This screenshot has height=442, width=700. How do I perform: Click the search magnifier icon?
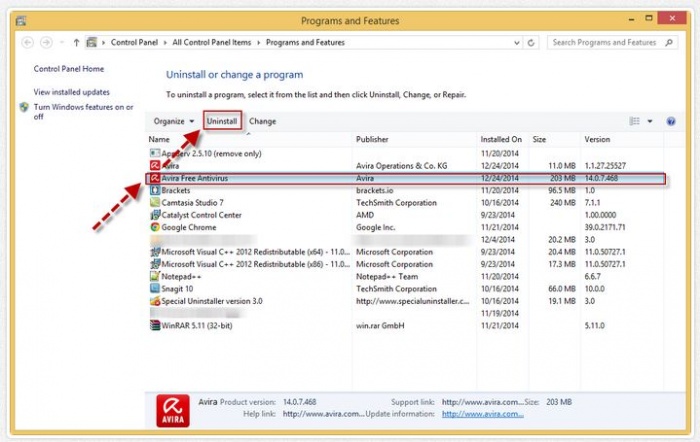coord(669,42)
